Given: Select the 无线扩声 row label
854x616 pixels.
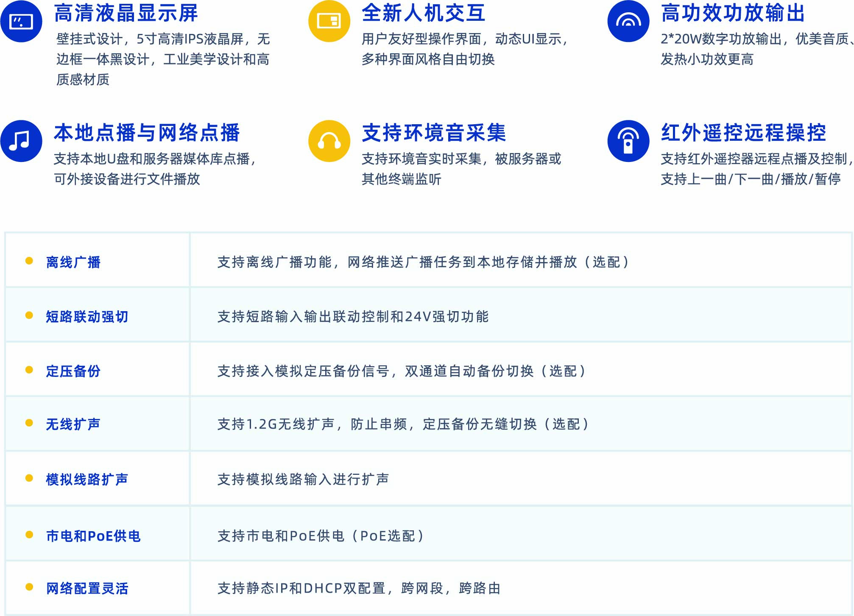Looking at the screenshot, I should (x=73, y=424).
